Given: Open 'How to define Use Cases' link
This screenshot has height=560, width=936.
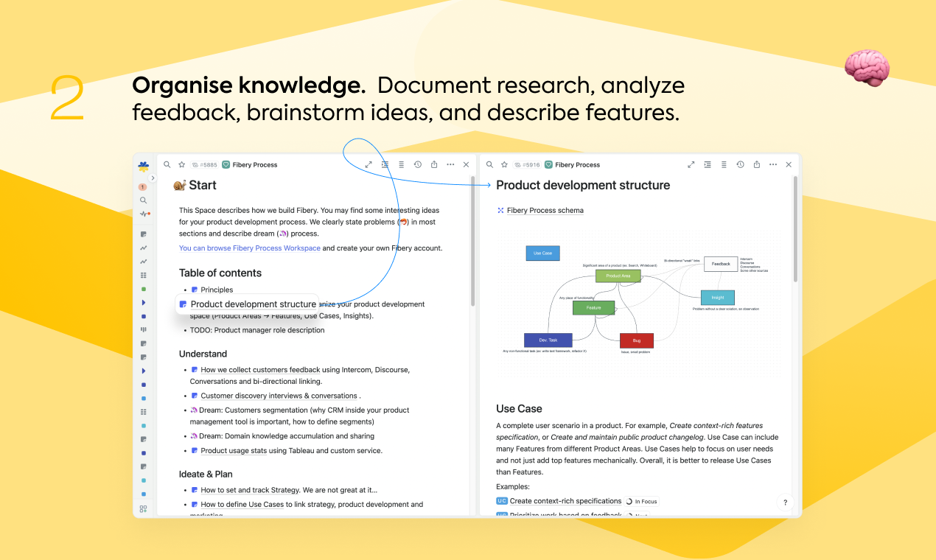Looking at the screenshot, I should pos(242,505).
